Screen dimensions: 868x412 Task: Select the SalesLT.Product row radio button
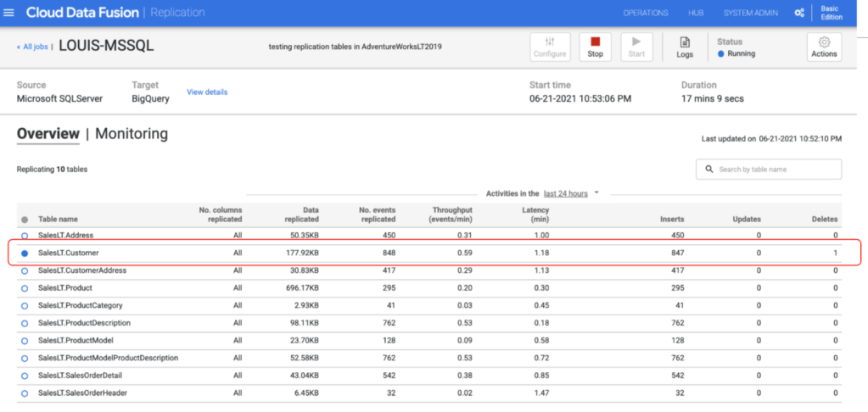(24, 287)
